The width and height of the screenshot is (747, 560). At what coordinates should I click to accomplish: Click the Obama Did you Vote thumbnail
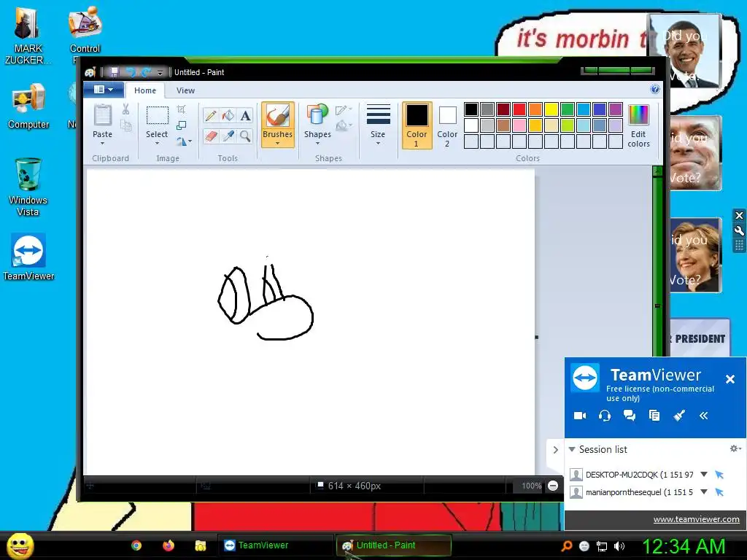coord(686,52)
